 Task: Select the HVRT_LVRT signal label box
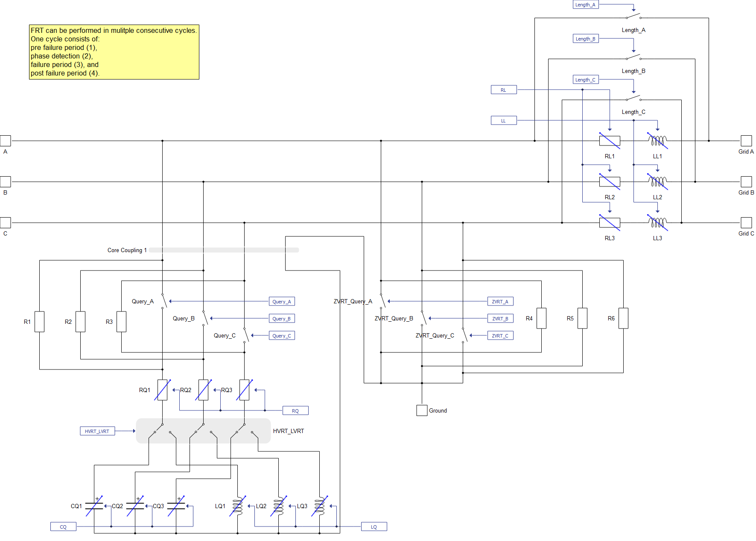click(x=97, y=431)
